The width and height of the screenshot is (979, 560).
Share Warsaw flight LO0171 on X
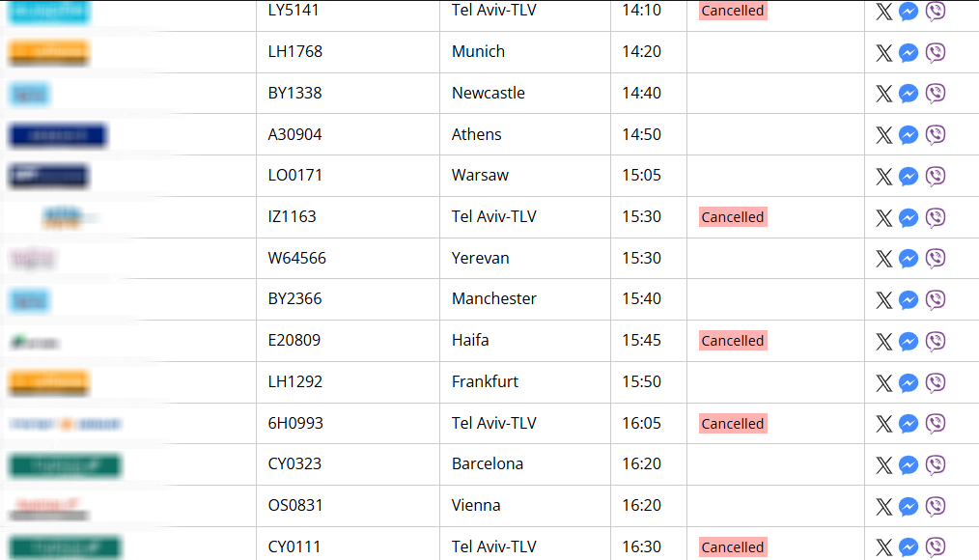(x=883, y=176)
